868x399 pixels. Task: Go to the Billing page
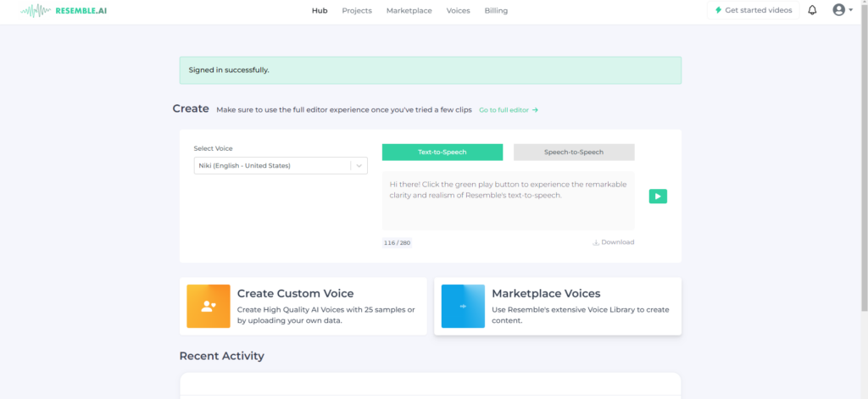pos(496,11)
